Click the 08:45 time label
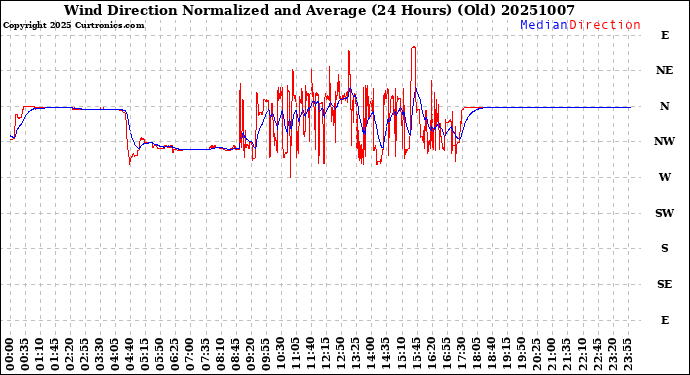 pyautogui.click(x=235, y=354)
